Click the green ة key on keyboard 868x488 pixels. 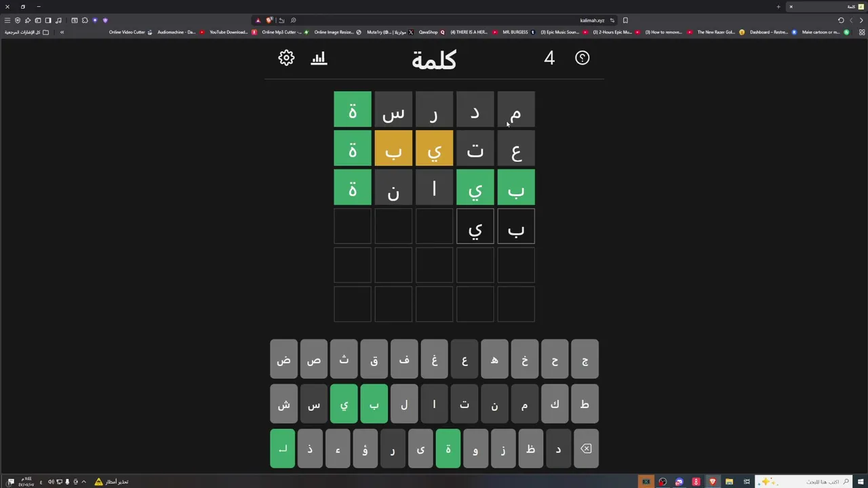pyautogui.click(x=448, y=449)
